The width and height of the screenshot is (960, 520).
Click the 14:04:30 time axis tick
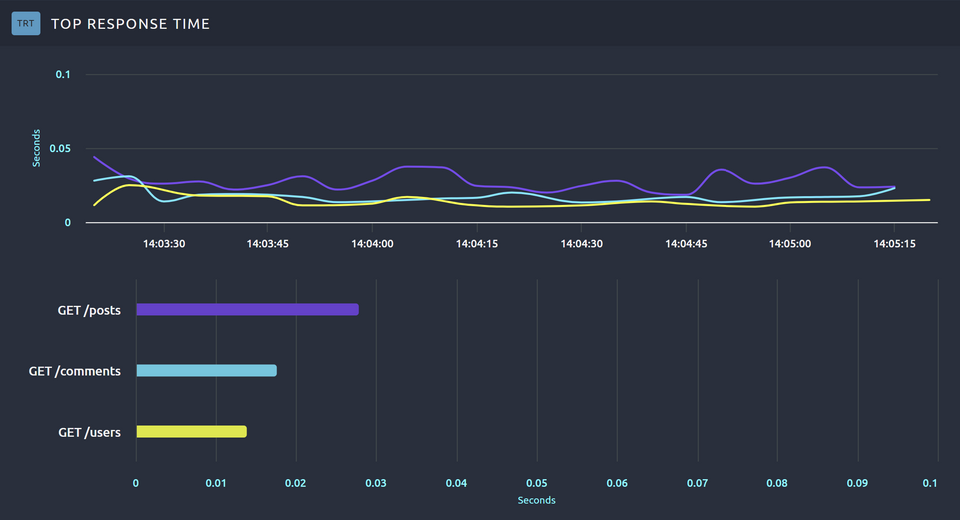click(580, 243)
